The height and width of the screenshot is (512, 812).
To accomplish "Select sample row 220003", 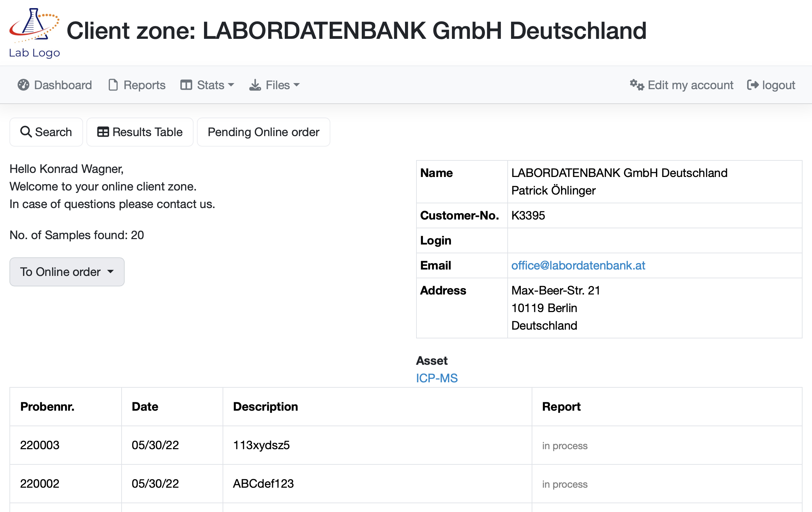I will click(x=40, y=445).
